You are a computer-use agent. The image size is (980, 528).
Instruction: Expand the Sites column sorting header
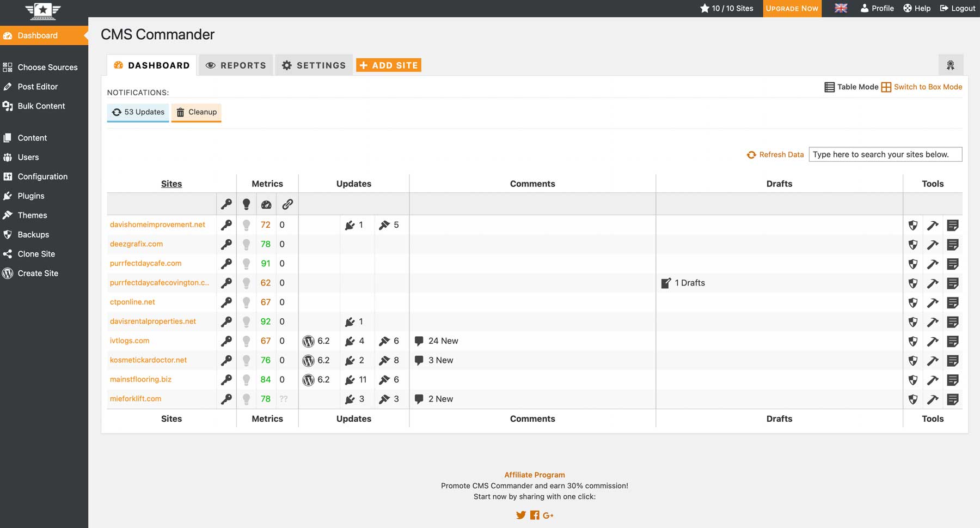coord(171,184)
